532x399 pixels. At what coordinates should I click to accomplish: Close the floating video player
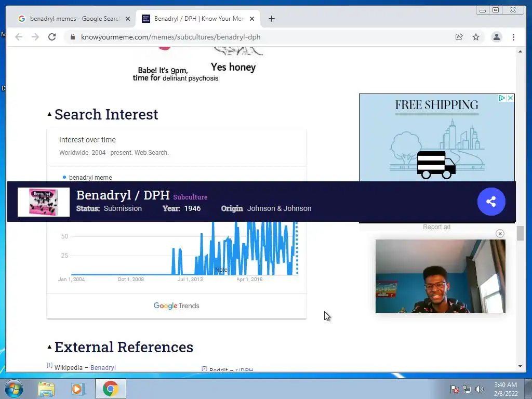point(500,233)
